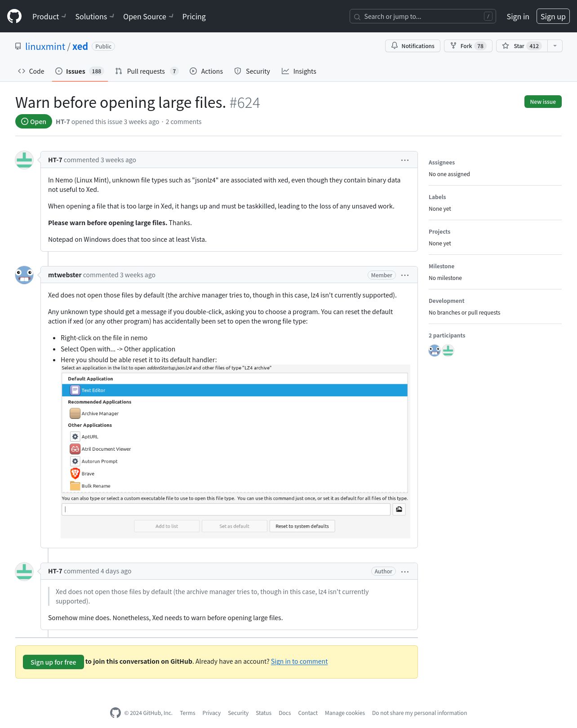The width and height of the screenshot is (577, 728).
Task: Click the Assignees sidebar heading
Action: [x=442, y=162]
